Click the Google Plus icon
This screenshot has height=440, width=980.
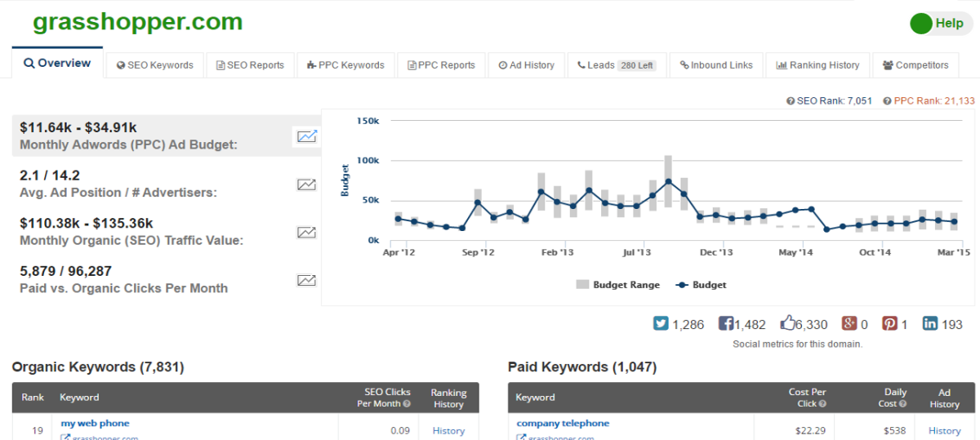tap(849, 323)
